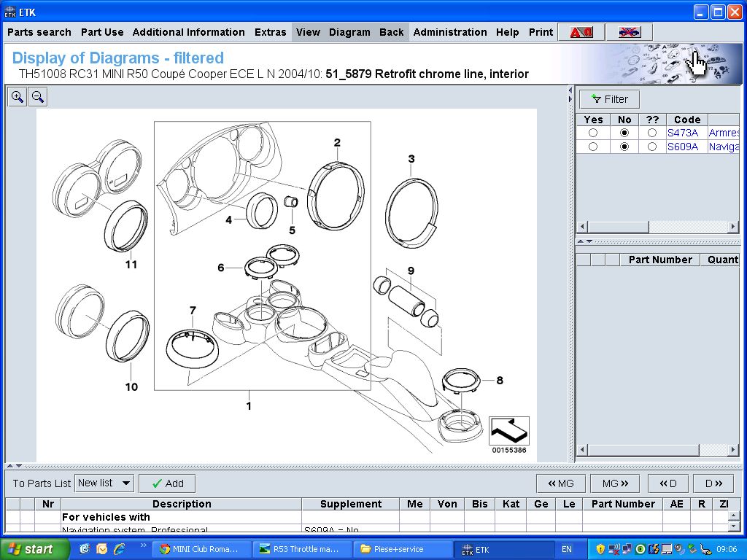The height and width of the screenshot is (560, 747).
Task: Collapse parts list pane using divider arrows
Action: 18,465
